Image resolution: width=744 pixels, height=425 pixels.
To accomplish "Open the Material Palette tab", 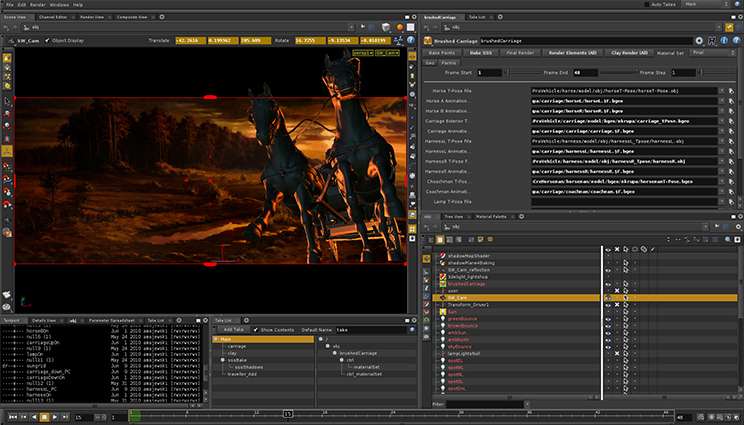I will click(491, 216).
